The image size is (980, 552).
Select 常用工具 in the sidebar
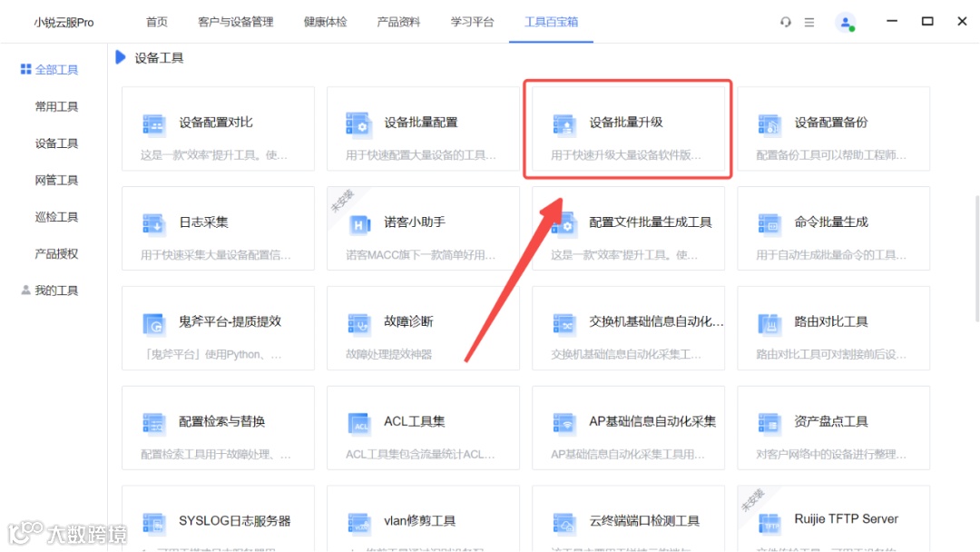point(56,107)
